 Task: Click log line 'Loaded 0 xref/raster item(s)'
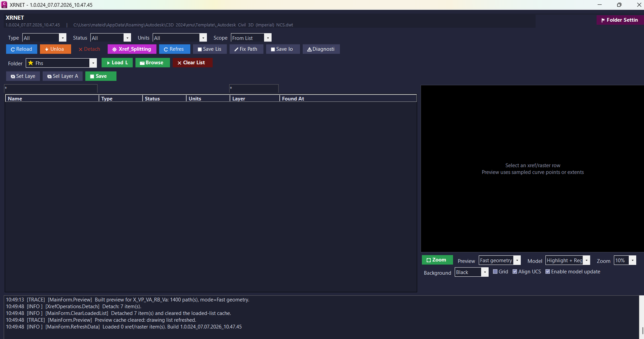click(124, 327)
